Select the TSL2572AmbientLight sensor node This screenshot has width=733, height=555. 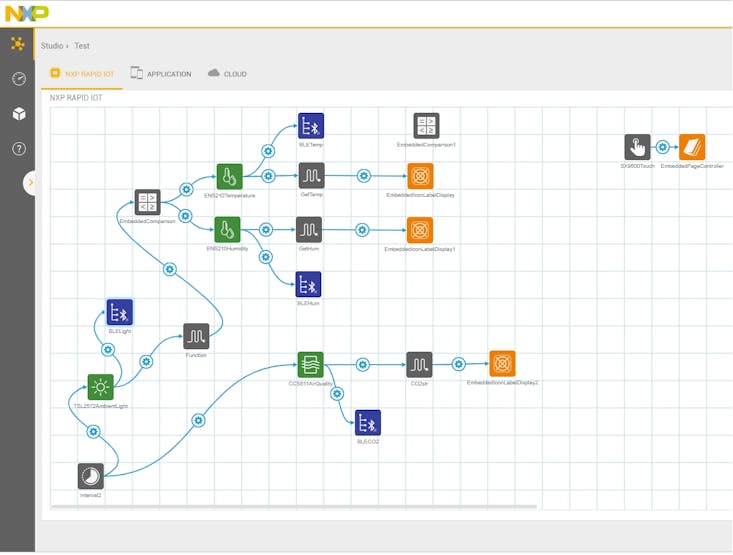101,387
